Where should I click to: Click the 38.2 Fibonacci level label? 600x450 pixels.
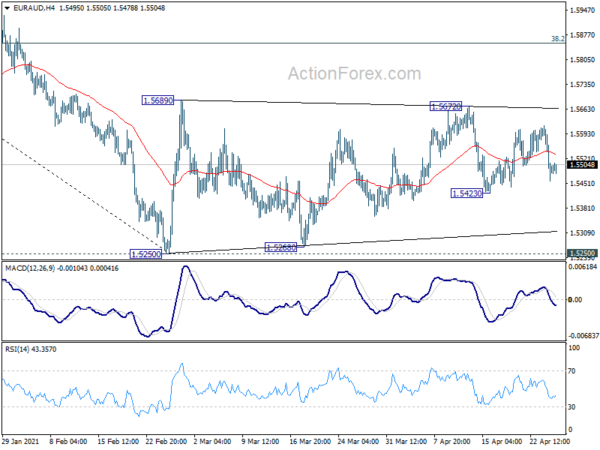[558, 39]
